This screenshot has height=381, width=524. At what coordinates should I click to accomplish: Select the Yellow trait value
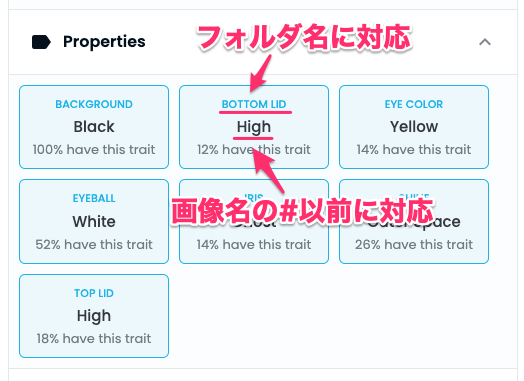(x=414, y=127)
